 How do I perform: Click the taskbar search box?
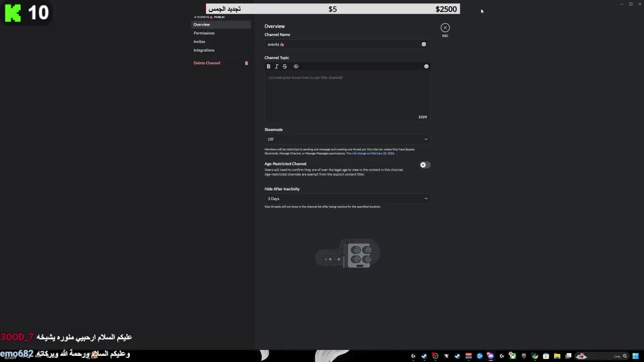tap(602, 356)
